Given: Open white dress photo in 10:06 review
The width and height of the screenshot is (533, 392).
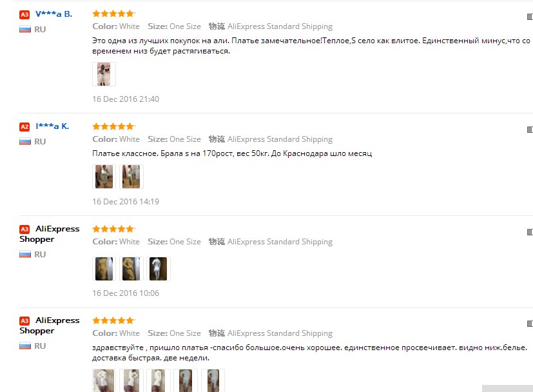Looking at the screenshot, I should tap(159, 269).
